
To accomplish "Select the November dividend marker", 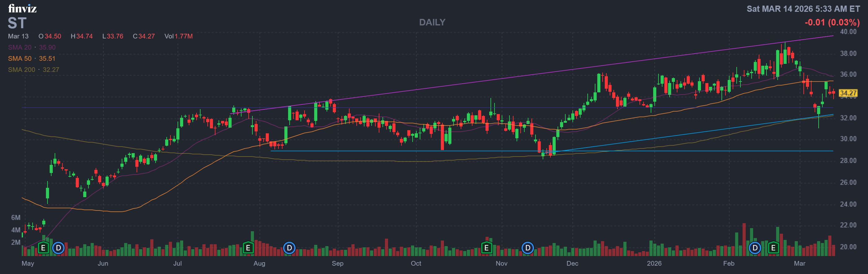I will pos(527,248).
